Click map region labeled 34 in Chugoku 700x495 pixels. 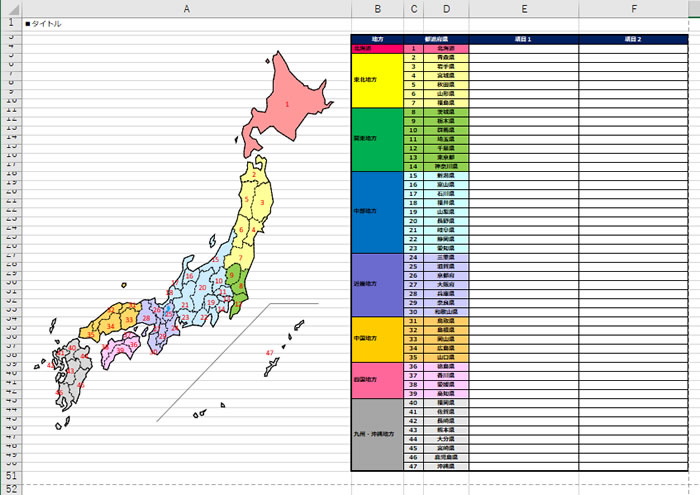pos(110,327)
